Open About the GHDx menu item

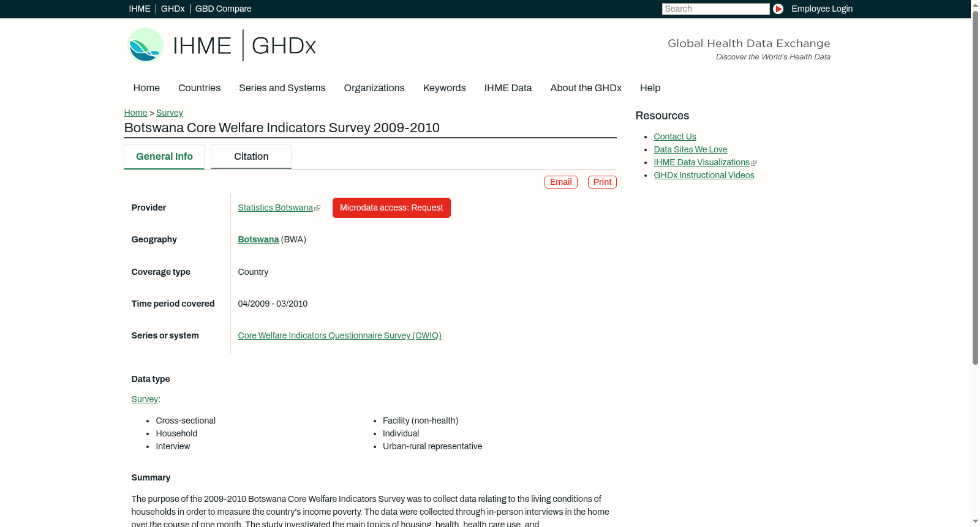586,88
